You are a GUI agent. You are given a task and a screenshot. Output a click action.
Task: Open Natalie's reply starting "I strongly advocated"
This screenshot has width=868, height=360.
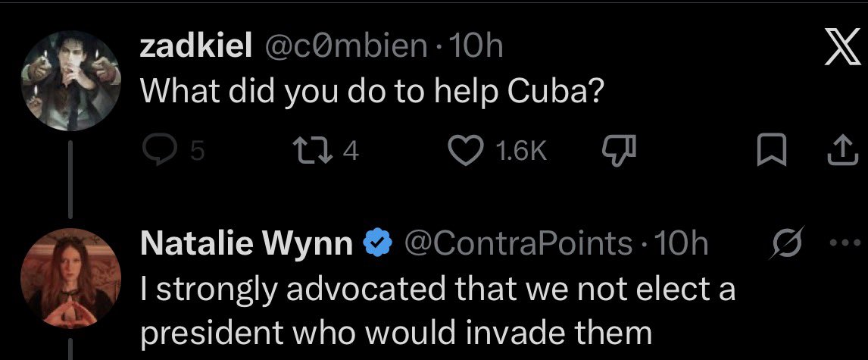click(x=438, y=311)
